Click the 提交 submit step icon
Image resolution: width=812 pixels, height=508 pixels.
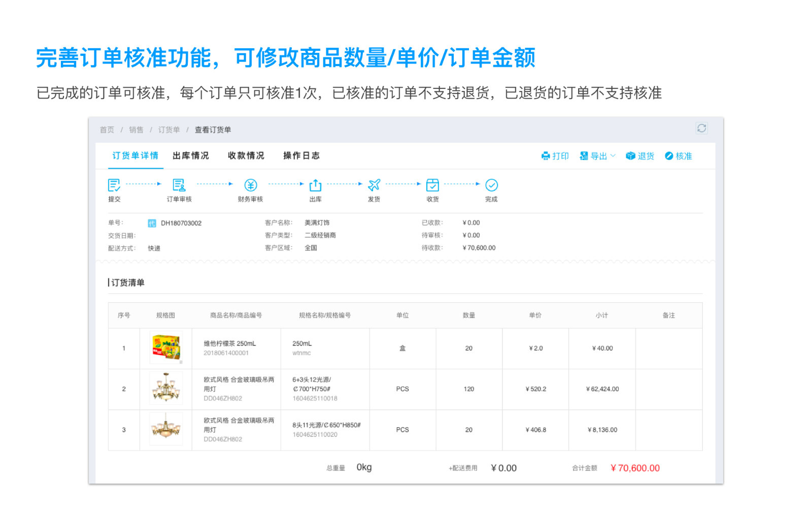[114, 185]
